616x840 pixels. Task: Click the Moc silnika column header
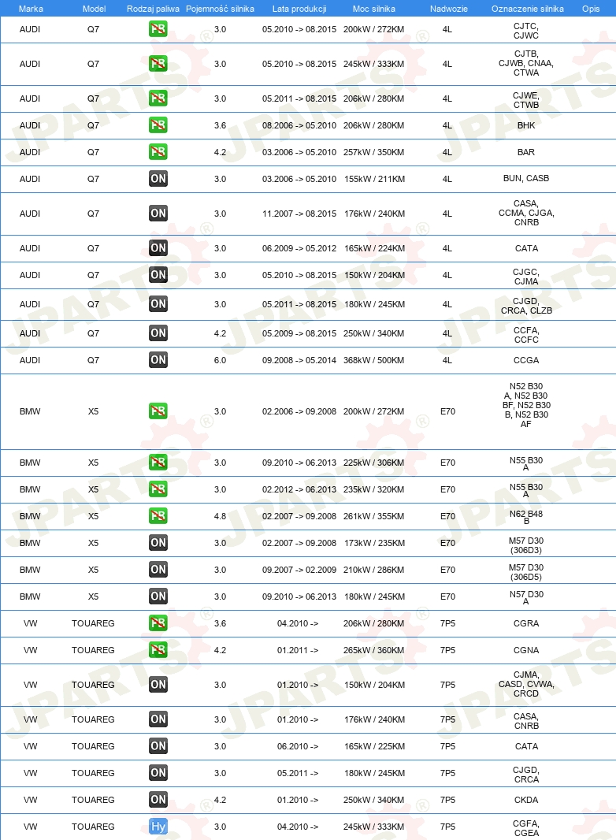point(374,9)
